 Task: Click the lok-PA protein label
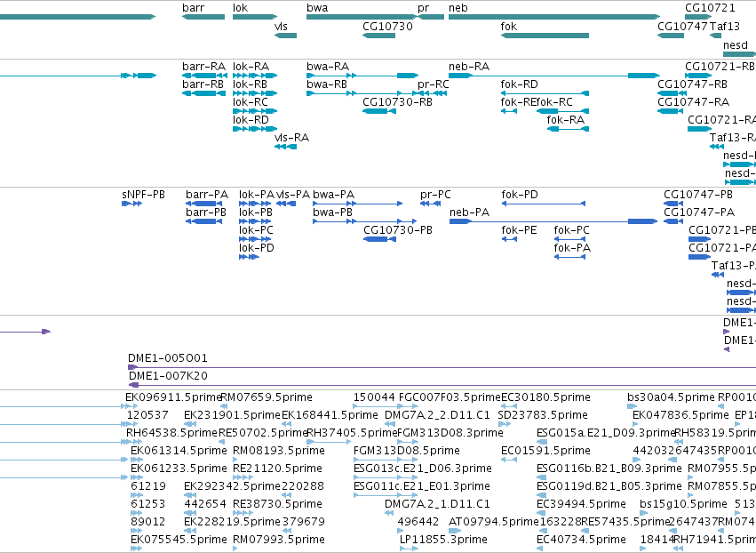pos(257,195)
